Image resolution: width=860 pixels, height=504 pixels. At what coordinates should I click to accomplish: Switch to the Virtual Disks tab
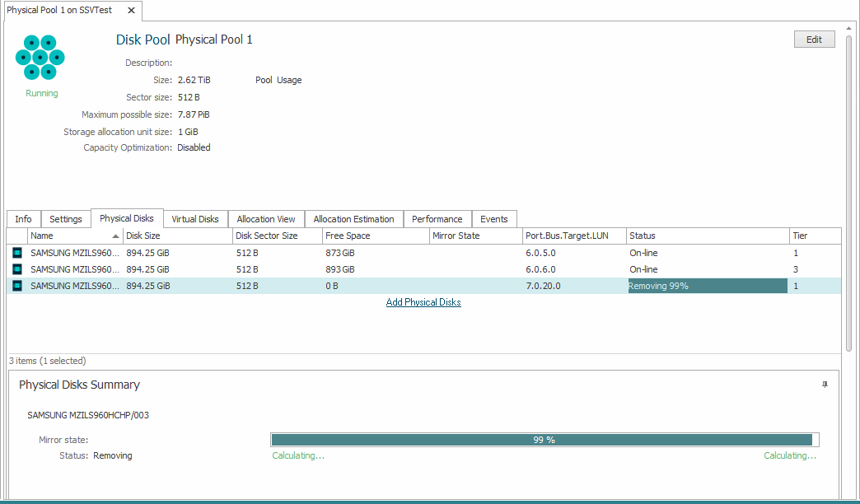click(x=195, y=219)
